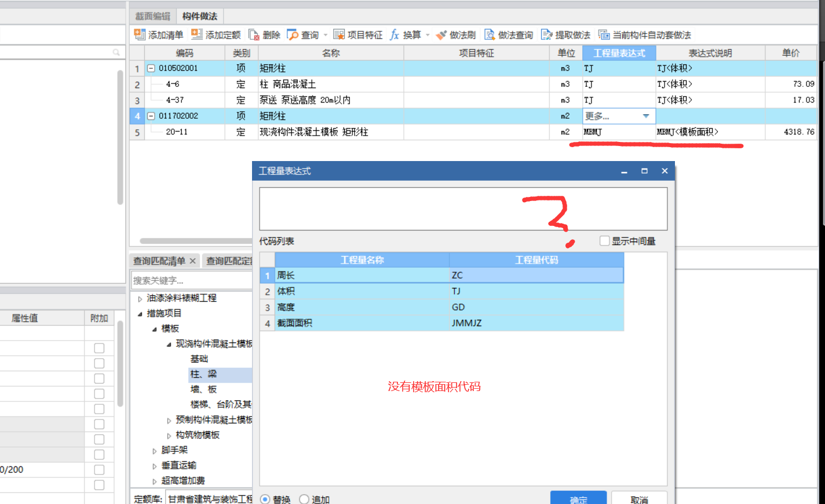The height and width of the screenshot is (504, 825).
Task: Select the 替换 radio button
Action: [265, 499]
